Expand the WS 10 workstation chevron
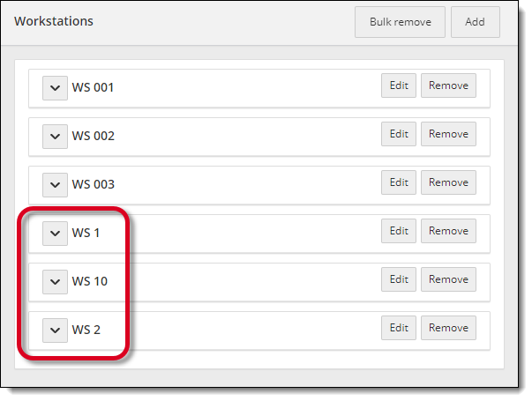 (x=55, y=281)
